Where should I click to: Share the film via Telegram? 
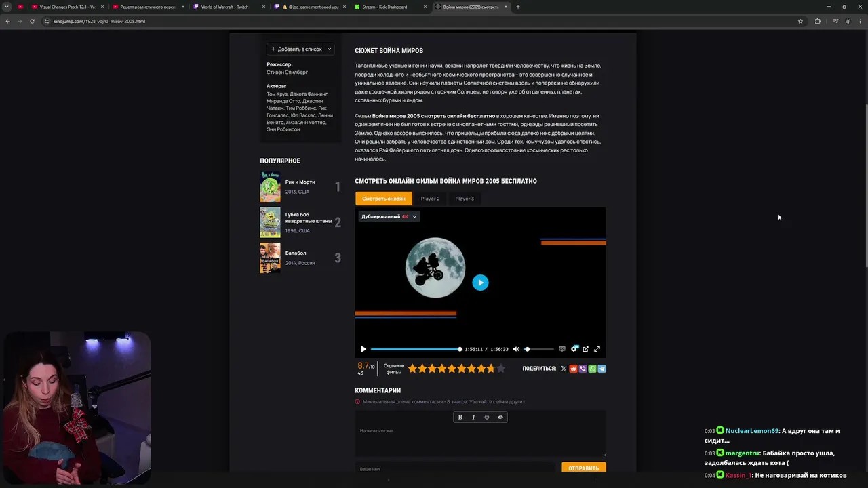(602, 369)
